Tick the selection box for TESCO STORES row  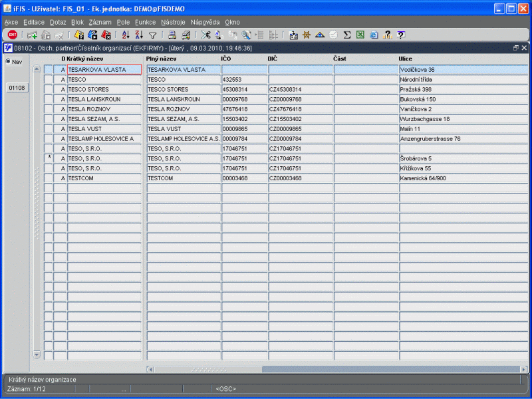48,89
